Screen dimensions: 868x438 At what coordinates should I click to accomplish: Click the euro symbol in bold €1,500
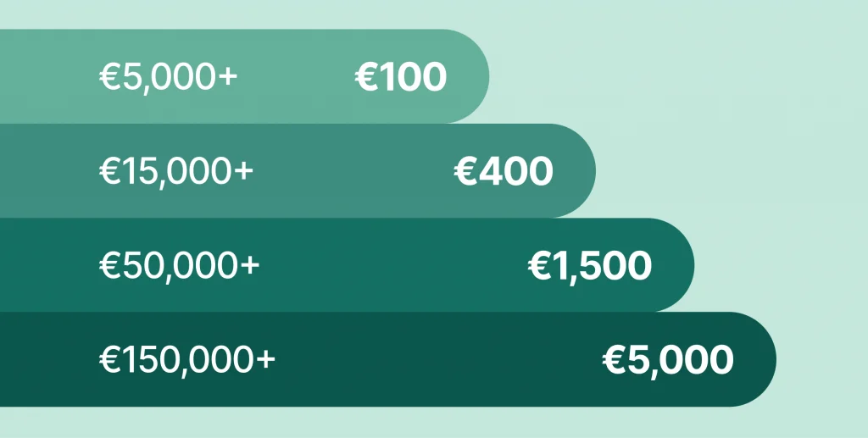click(539, 266)
